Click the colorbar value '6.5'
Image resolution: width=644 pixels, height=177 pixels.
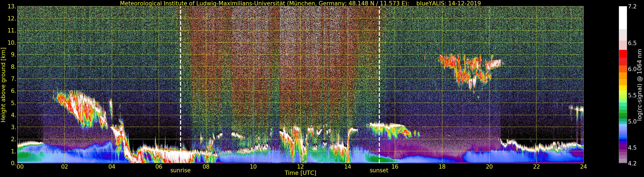coord(632,43)
